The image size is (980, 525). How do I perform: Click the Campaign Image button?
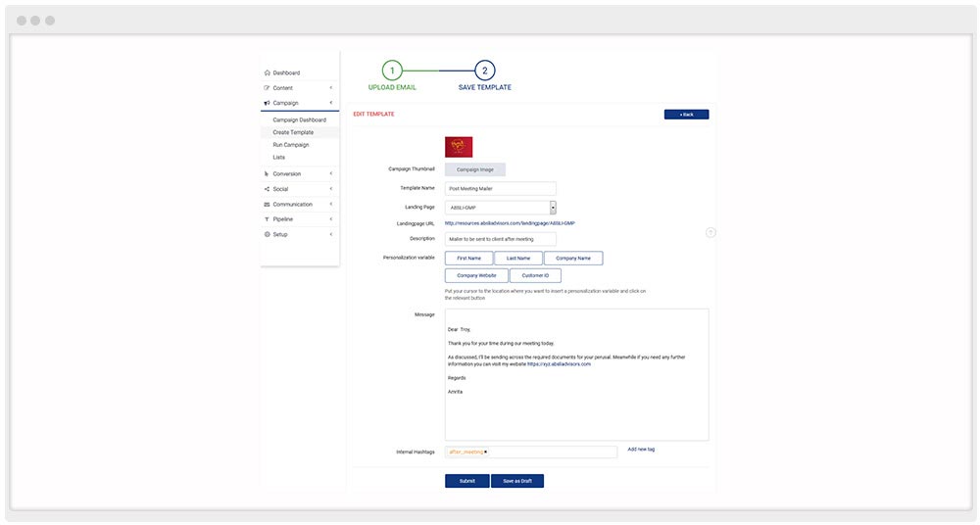coord(475,169)
